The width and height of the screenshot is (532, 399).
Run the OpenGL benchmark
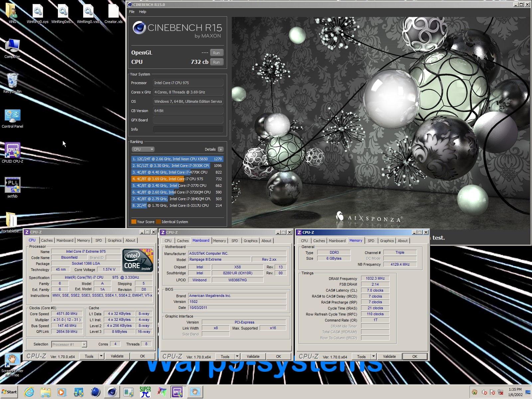[x=216, y=53]
